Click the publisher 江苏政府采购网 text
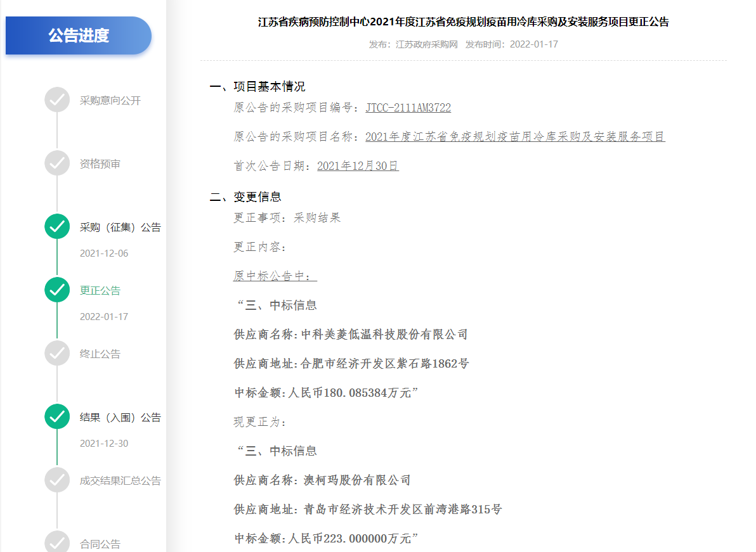756x552 pixels. (x=426, y=44)
